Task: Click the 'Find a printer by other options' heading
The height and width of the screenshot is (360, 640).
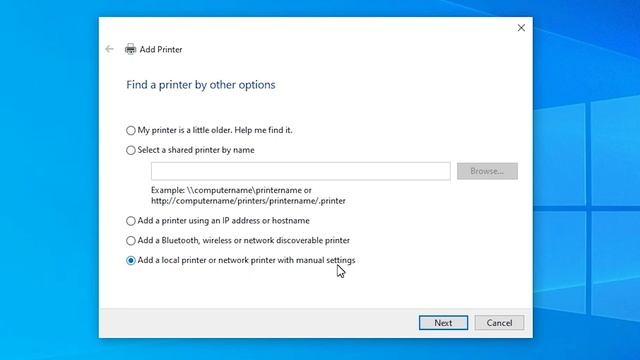Action: click(x=201, y=84)
